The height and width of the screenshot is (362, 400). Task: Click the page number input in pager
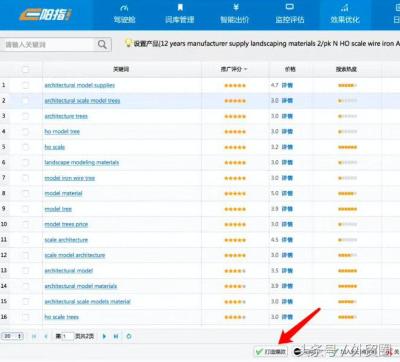[68, 336]
